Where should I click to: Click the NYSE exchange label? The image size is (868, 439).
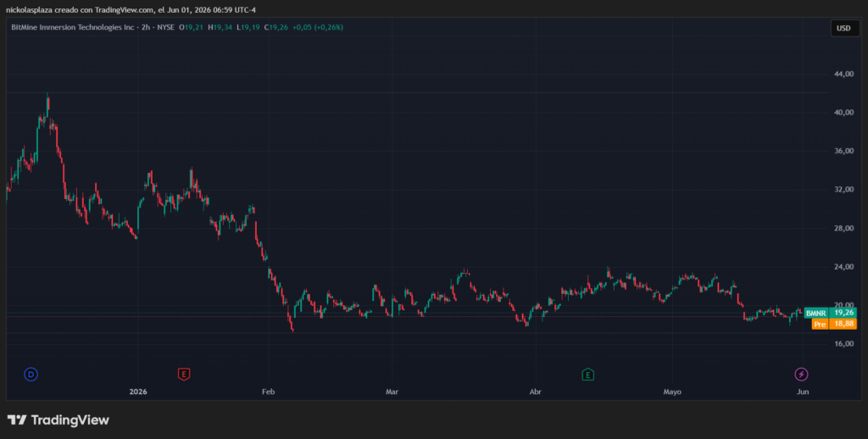coord(164,27)
